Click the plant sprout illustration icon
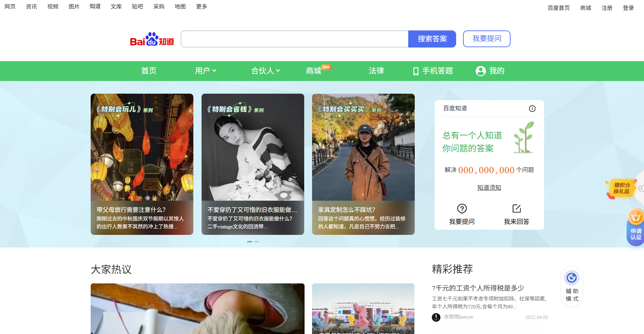This screenshot has height=334, width=644. pos(524,137)
